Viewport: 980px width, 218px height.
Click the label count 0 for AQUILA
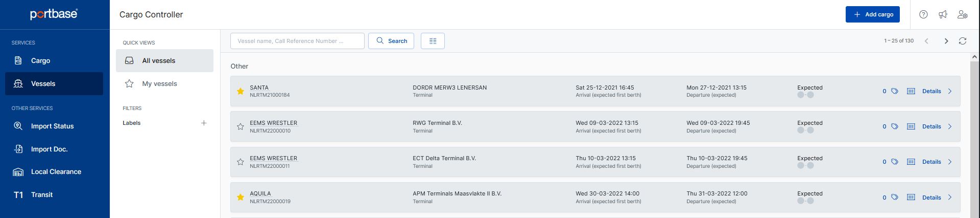885,198
